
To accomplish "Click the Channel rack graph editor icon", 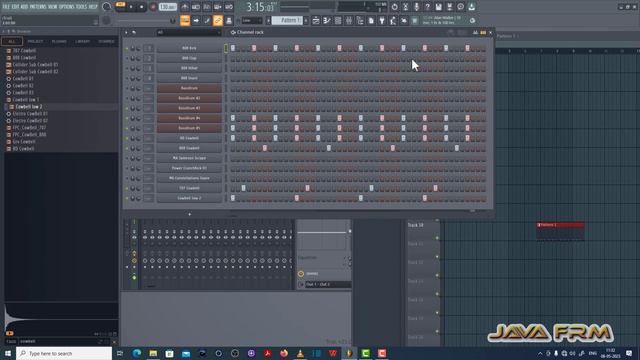I will tap(476, 32).
